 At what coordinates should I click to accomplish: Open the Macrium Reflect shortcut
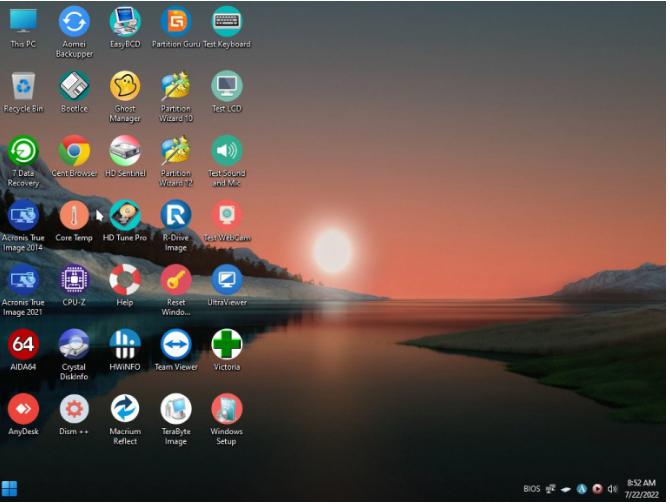click(x=125, y=409)
